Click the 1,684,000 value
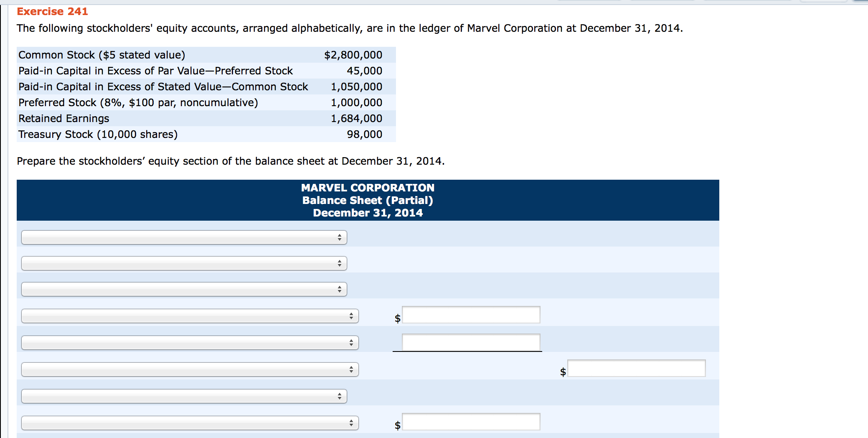Image resolution: width=868 pixels, height=438 pixels. click(x=356, y=118)
